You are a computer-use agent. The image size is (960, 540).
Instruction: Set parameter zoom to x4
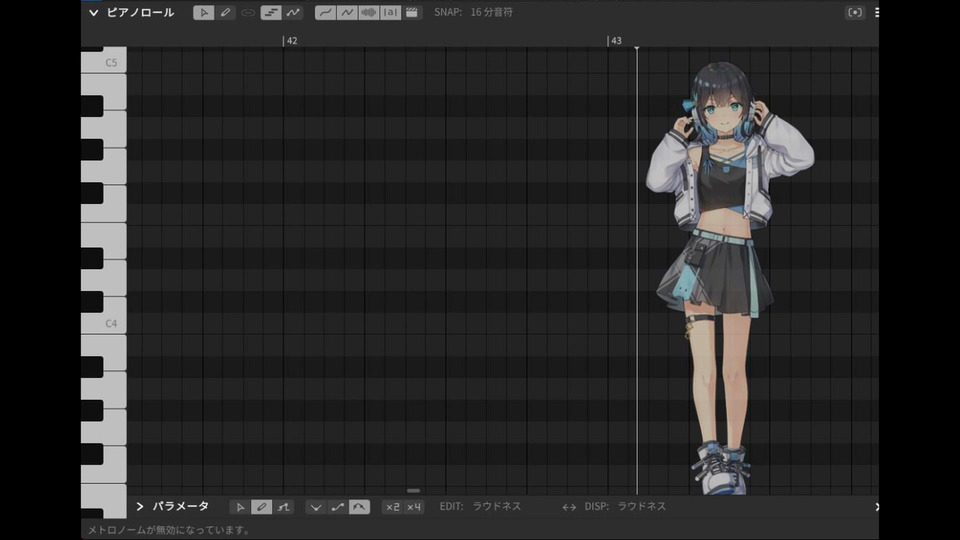[x=414, y=507]
